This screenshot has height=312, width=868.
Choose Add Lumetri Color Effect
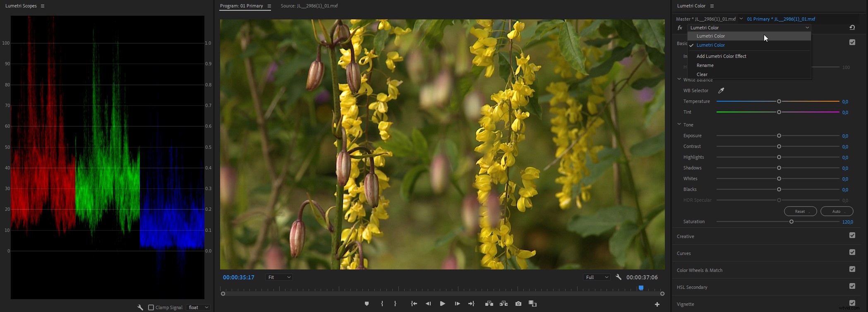pos(749,56)
